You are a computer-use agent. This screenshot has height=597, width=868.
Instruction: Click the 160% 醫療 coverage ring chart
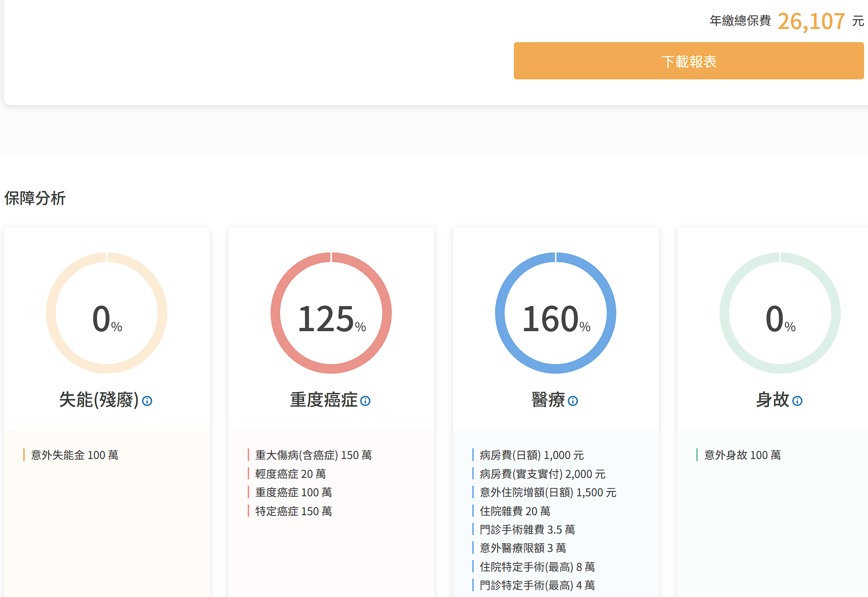(x=556, y=313)
